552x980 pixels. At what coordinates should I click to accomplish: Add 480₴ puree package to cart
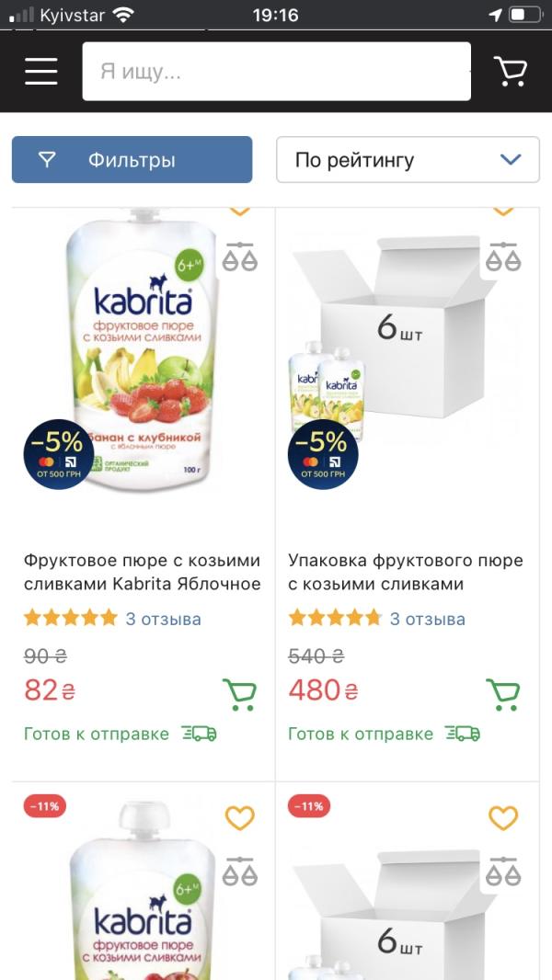tap(503, 694)
